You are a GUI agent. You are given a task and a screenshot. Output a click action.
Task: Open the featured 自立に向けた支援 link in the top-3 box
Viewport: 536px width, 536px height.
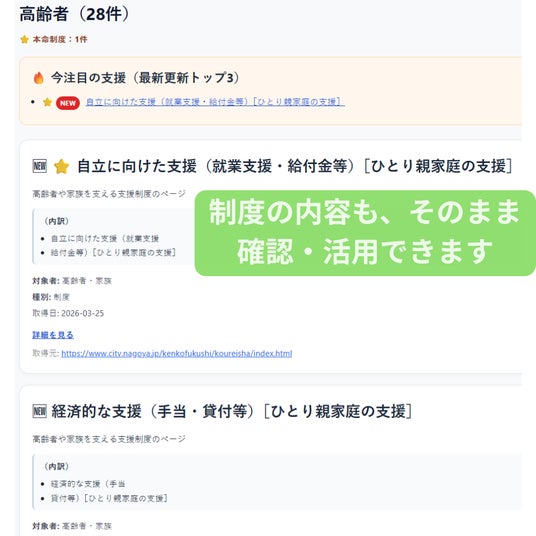(x=215, y=102)
